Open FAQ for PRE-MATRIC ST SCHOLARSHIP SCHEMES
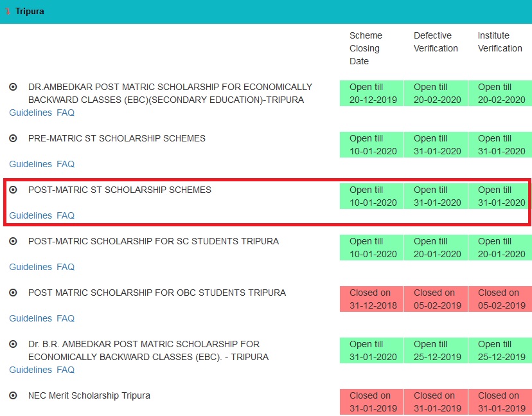 [x=66, y=164]
